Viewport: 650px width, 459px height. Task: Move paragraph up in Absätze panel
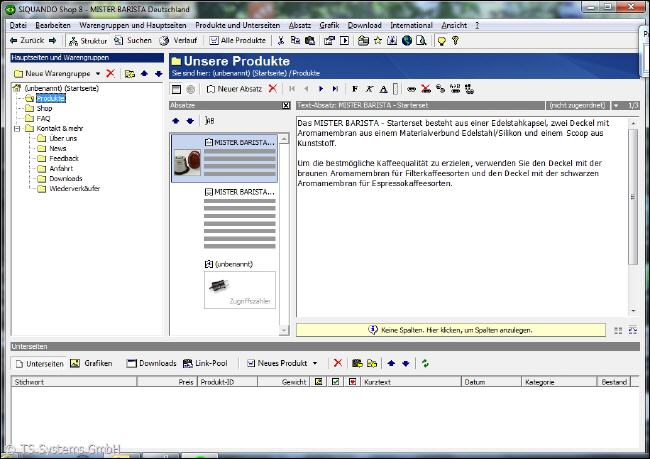(176, 121)
